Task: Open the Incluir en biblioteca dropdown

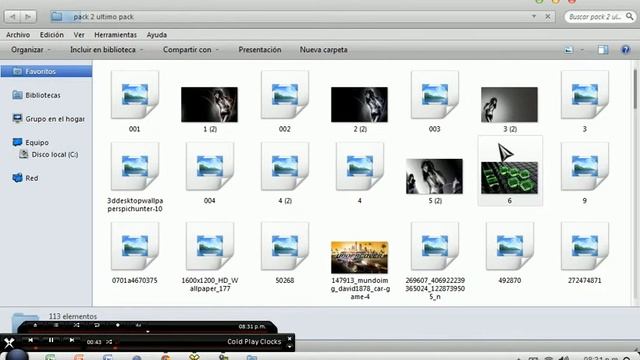Action: point(107,50)
